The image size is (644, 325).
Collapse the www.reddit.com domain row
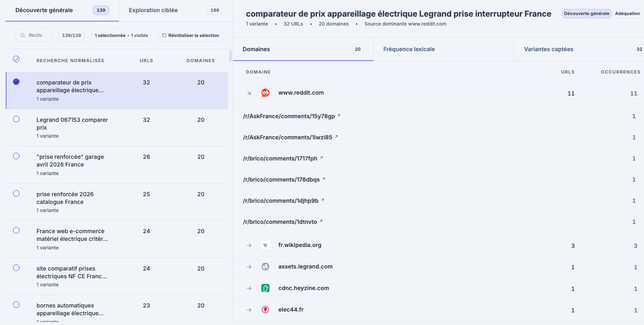tap(249, 93)
